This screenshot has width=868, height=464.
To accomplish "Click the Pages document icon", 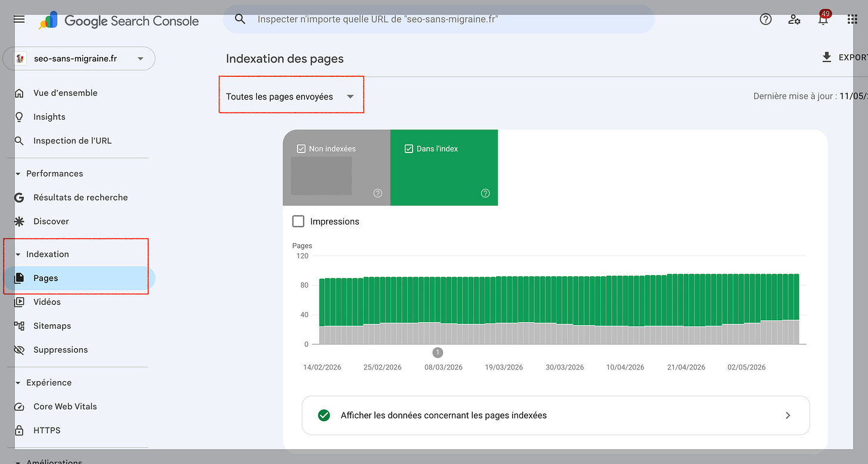I will (x=20, y=278).
